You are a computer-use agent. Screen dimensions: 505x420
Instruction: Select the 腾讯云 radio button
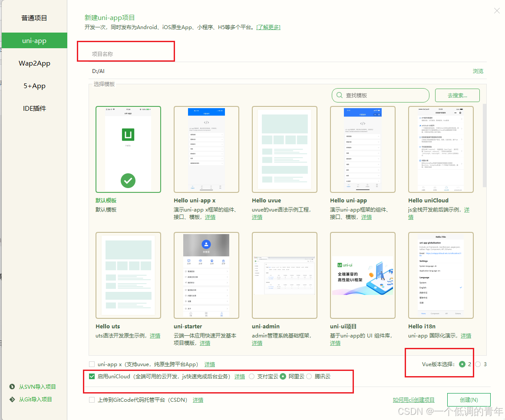309,377
